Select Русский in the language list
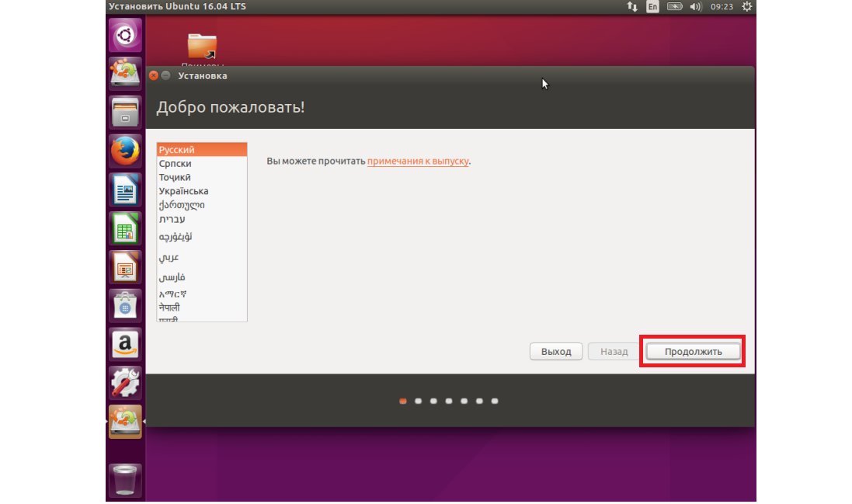The image size is (852, 504). (x=202, y=149)
